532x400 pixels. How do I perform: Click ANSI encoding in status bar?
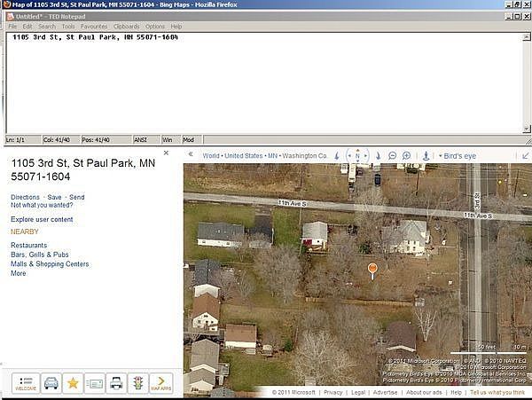click(146, 140)
